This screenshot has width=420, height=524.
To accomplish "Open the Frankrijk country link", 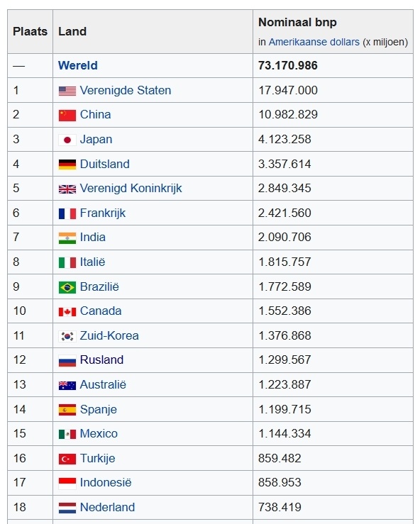I will click(103, 213).
